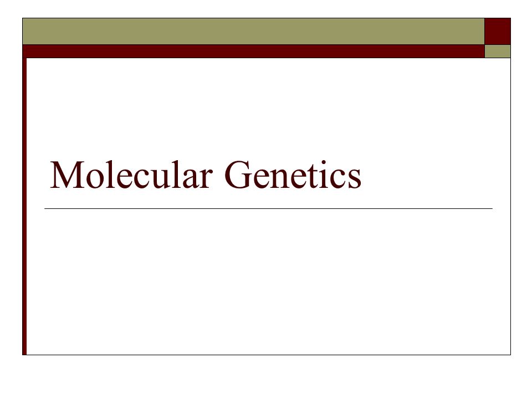Click the empty white area below the title line
The width and height of the screenshot is (532, 399).
click(268, 282)
